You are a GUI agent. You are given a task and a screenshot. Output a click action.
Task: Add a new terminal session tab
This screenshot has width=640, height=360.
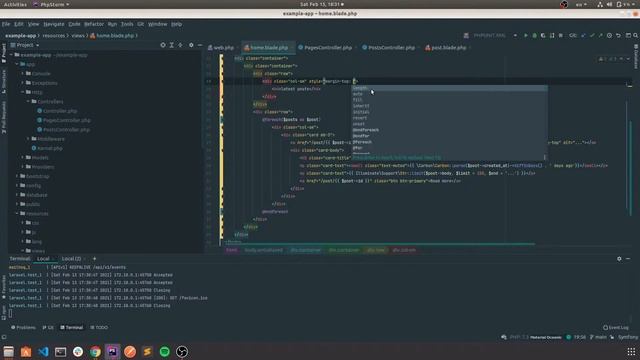94,259
